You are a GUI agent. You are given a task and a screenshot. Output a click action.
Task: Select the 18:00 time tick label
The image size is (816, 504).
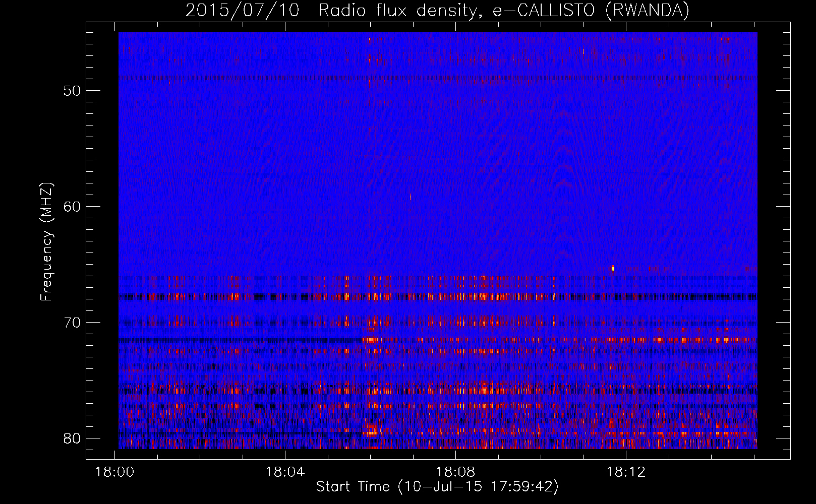(x=114, y=472)
